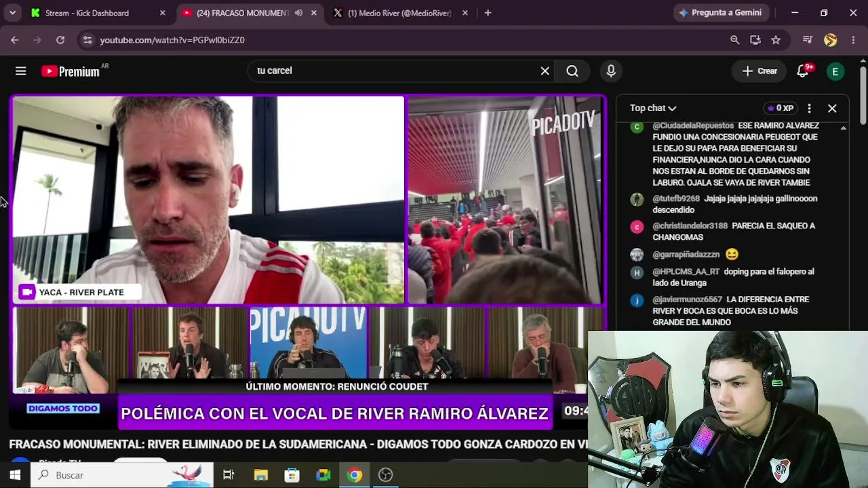Mute the YouTube tab via speaker icon
868x488 pixels.
(x=298, y=13)
